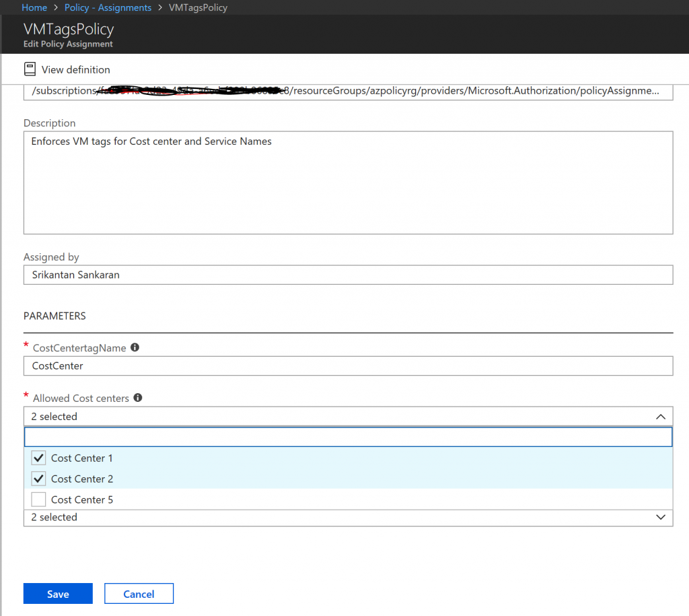Image resolution: width=689 pixels, height=616 pixels.
Task: Collapse the list using the up chevron
Action: pyautogui.click(x=660, y=417)
